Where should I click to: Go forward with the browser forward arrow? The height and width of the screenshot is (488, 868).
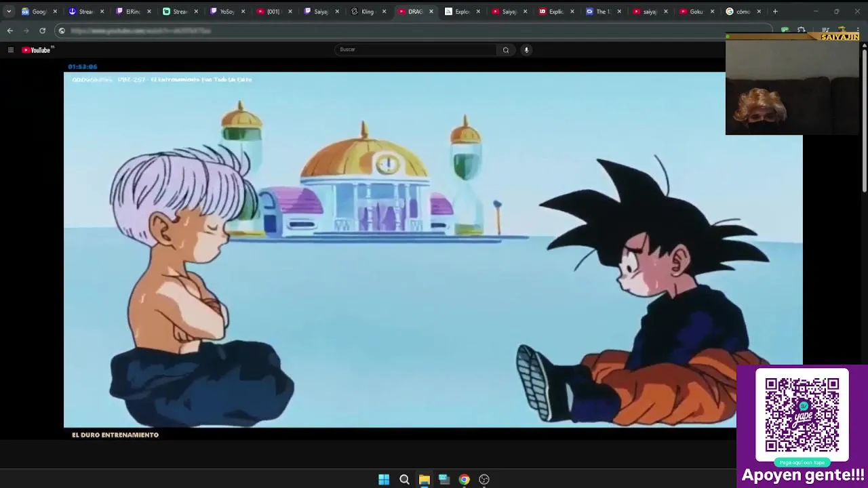click(x=26, y=30)
